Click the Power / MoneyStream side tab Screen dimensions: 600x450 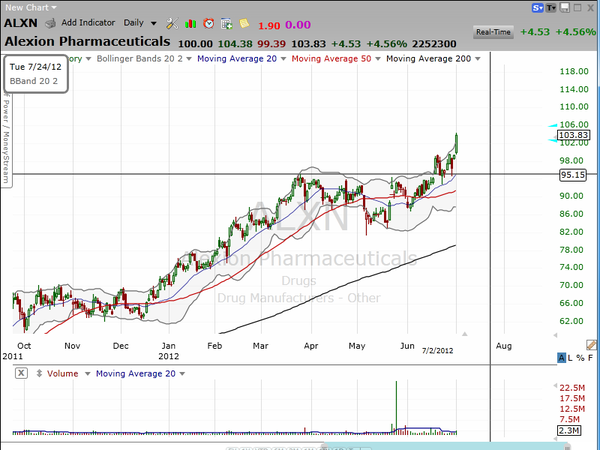[6, 140]
